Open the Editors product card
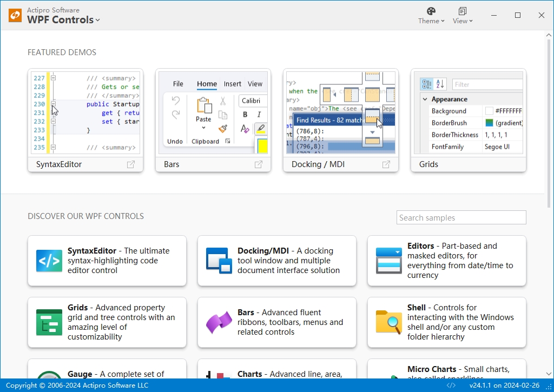This screenshot has height=392, width=554. (446, 261)
